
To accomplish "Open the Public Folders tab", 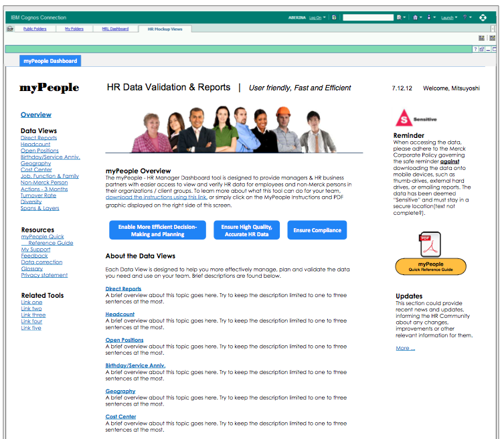I will (x=35, y=29).
